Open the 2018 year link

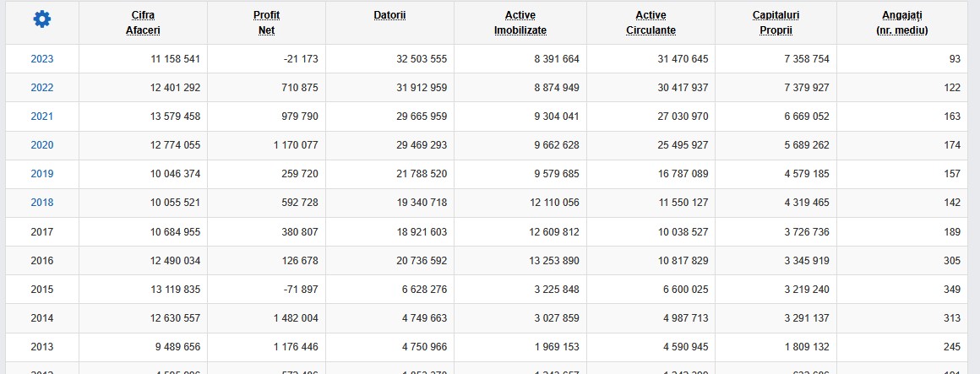coord(42,203)
